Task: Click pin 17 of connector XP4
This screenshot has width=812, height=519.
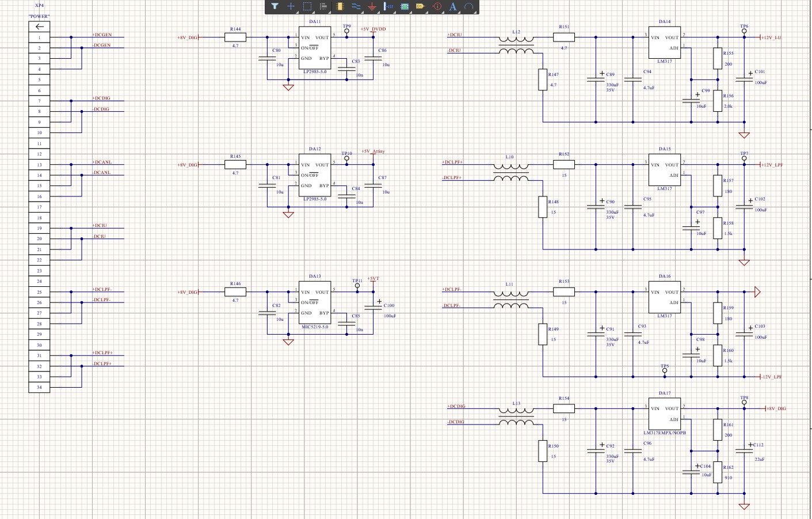Action: [x=39, y=207]
